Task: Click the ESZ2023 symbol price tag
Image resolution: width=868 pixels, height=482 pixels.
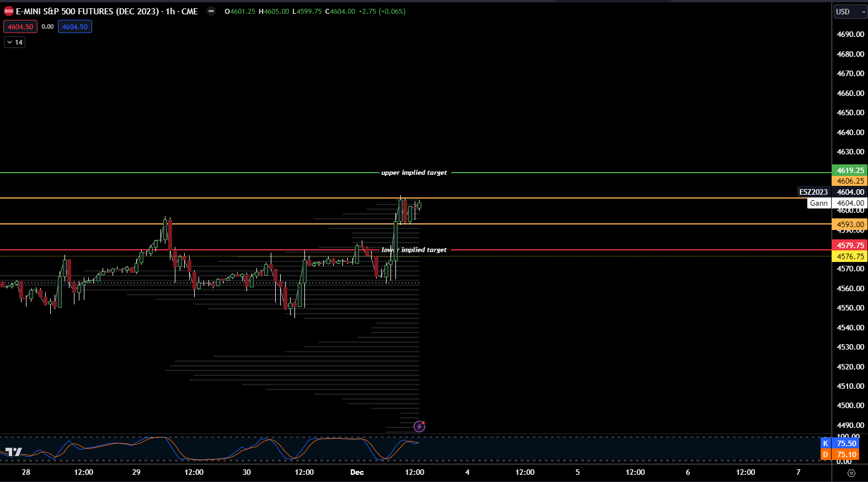Action: (x=813, y=192)
